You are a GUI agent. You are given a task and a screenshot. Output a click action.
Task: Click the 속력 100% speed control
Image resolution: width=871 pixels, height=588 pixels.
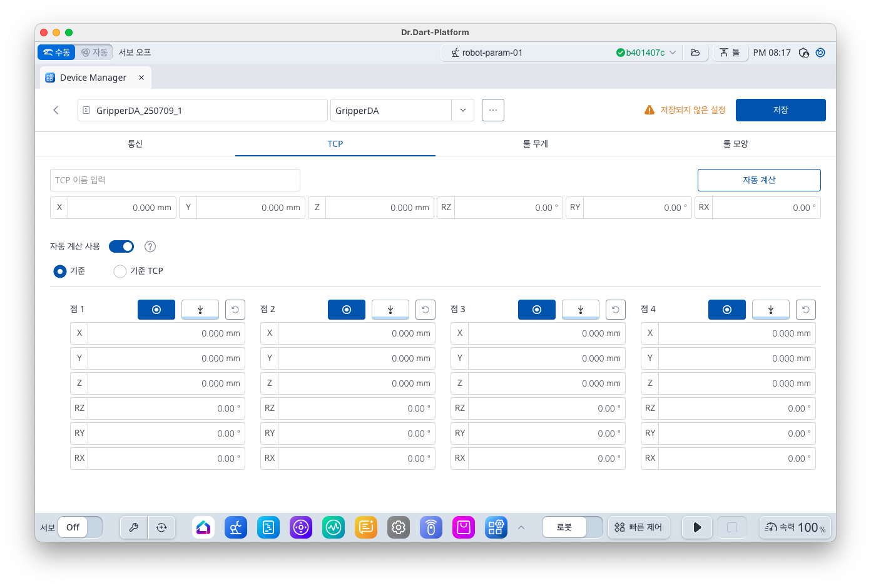(795, 527)
